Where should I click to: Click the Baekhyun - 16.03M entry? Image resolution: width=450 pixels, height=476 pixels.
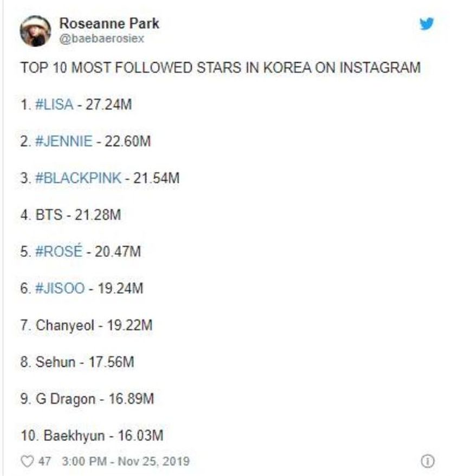(x=92, y=435)
